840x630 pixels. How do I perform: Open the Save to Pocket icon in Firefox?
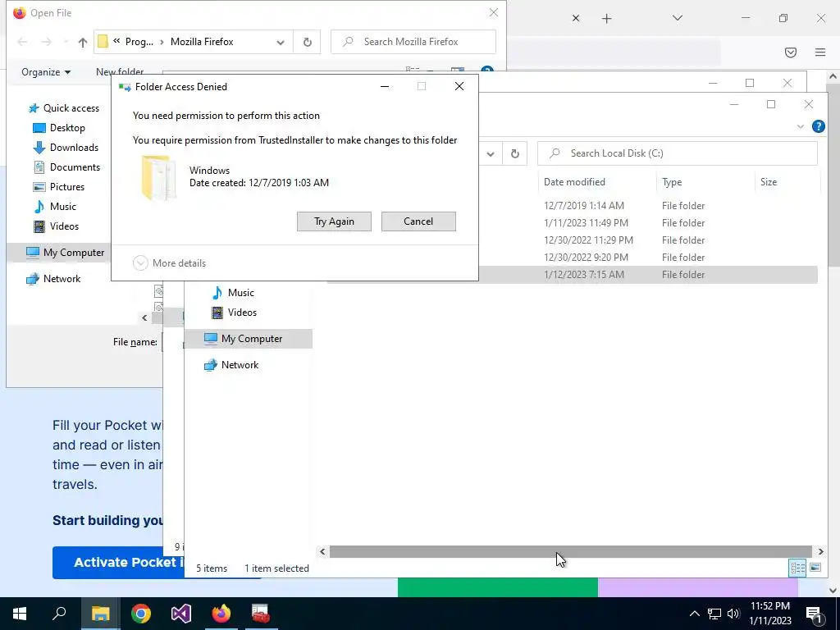[x=791, y=52]
